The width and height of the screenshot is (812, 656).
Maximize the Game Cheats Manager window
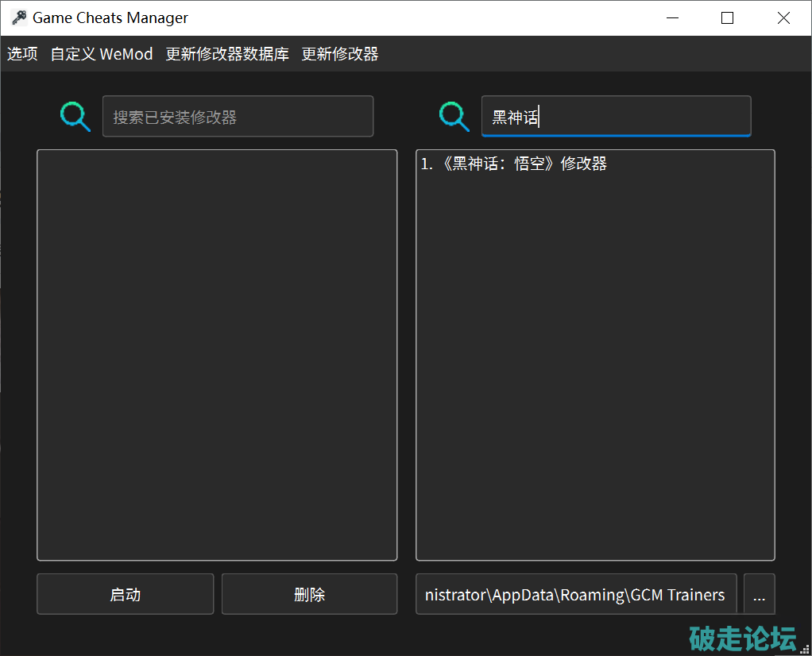[727, 18]
